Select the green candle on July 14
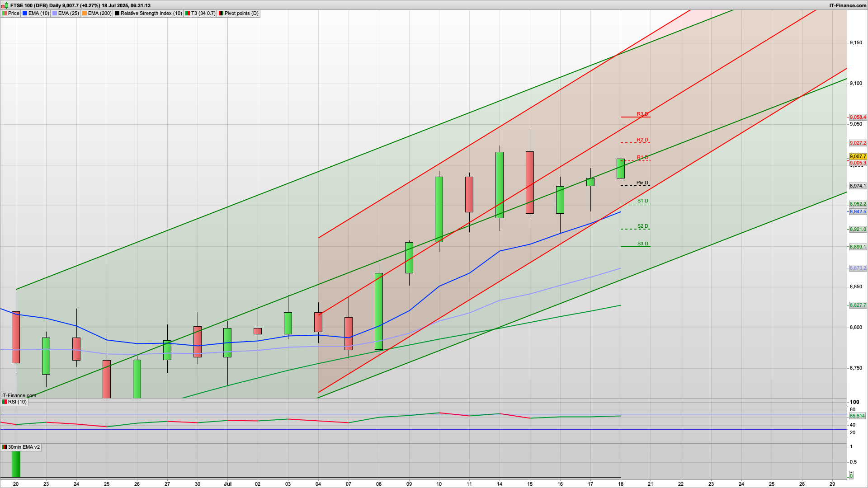 (500, 185)
